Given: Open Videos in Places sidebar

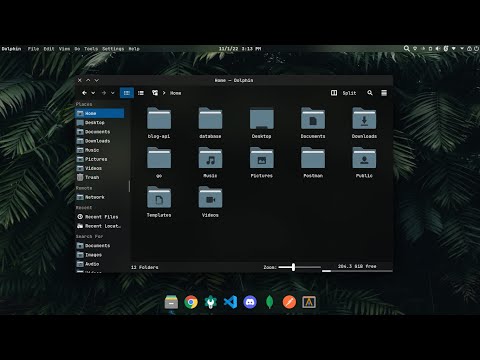Looking at the screenshot, I should coord(100,168).
